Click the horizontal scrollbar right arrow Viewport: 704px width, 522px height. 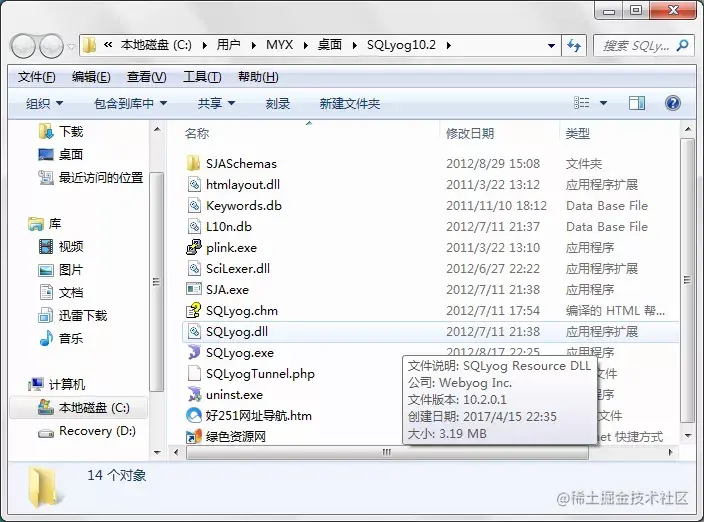(x=670, y=452)
